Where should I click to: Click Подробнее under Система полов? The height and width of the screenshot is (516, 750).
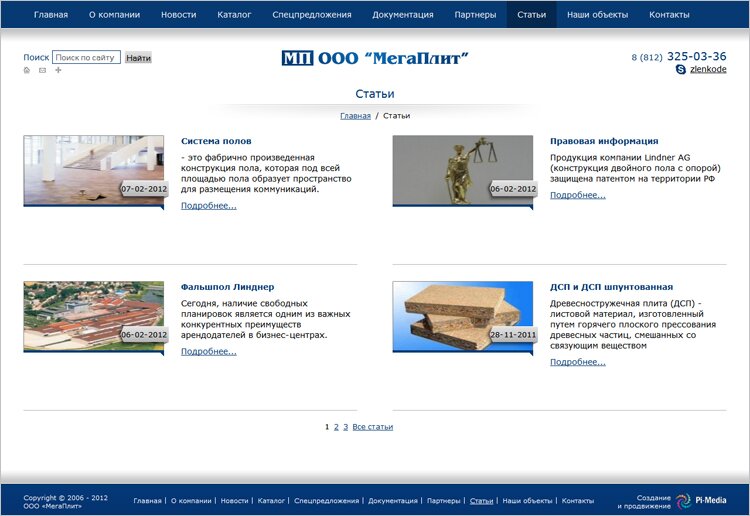tap(209, 206)
